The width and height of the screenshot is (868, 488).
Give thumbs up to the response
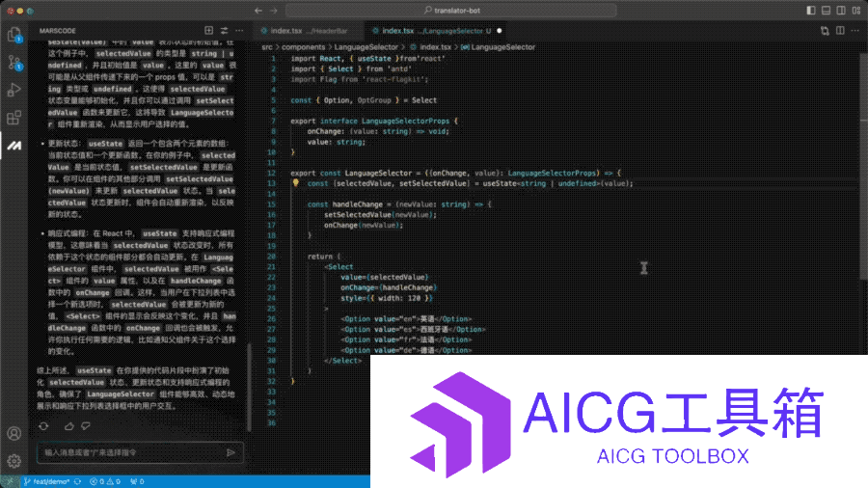pyautogui.click(x=69, y=426)
